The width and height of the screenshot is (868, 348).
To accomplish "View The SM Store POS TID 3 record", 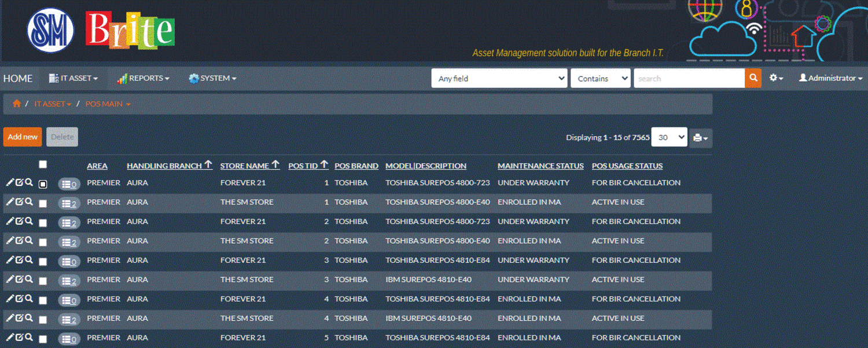I will [x=29, y=279].
